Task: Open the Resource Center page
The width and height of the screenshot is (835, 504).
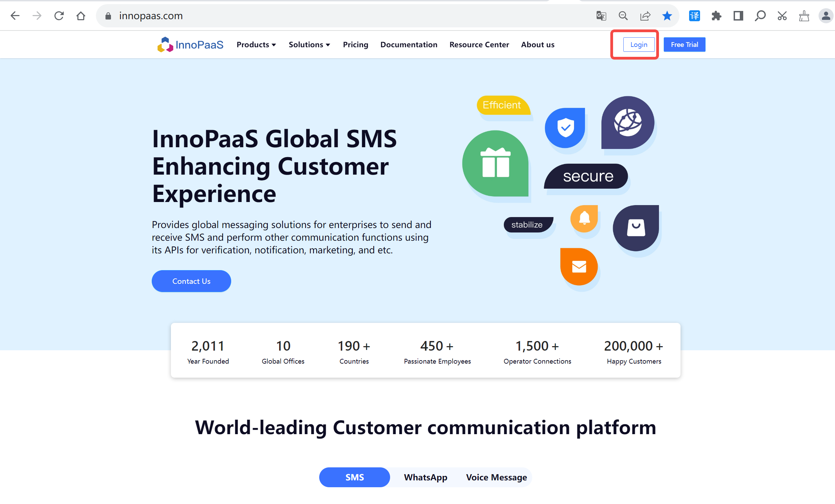Action: pyautogui.click(x=479, y=45)
